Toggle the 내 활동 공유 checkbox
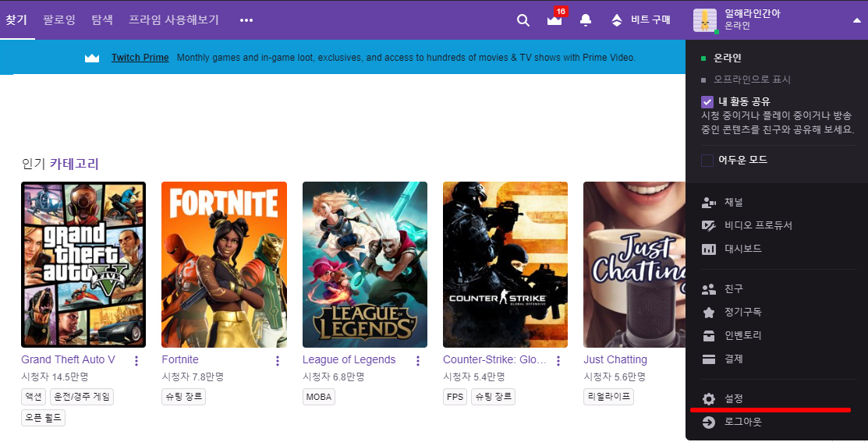 pyautogui.click(x=707, y=102)
